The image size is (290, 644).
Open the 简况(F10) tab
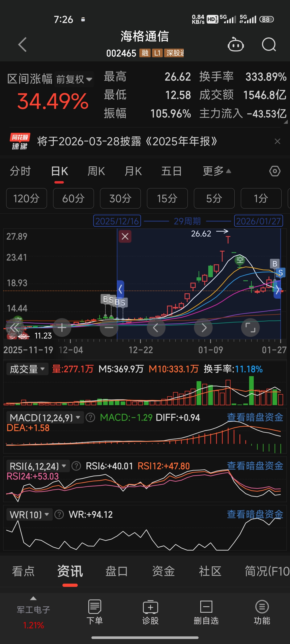pos(267,571)
